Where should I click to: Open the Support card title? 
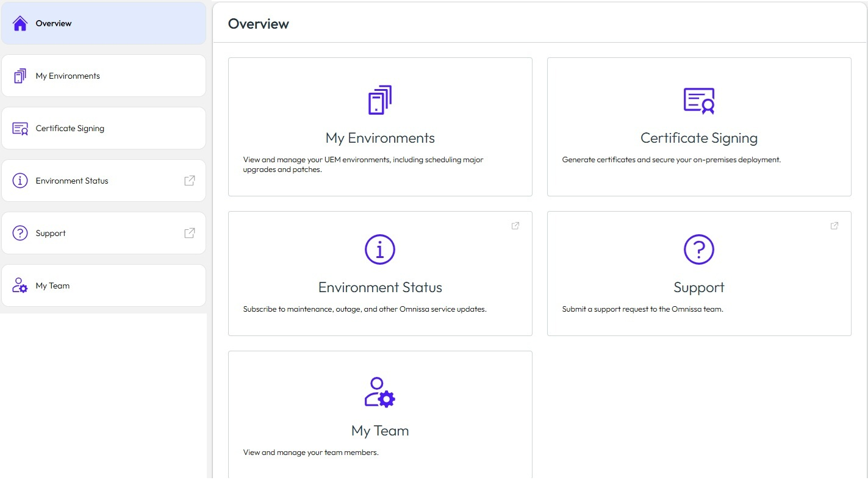699,288
